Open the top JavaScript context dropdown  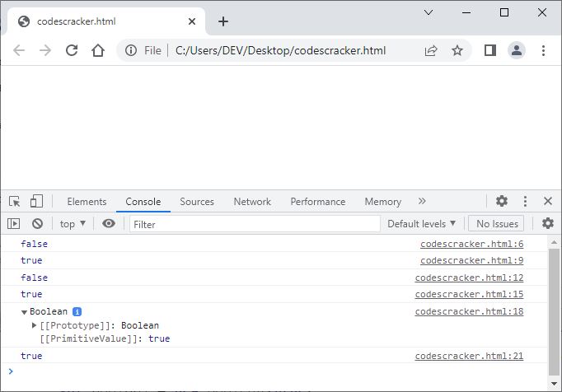click(73, 224)
